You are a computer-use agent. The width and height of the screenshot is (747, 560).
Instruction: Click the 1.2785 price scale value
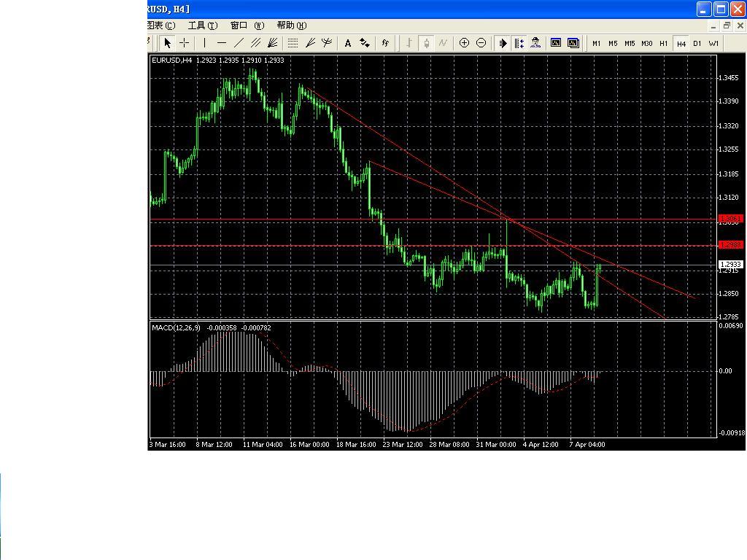tap(729, 316)
